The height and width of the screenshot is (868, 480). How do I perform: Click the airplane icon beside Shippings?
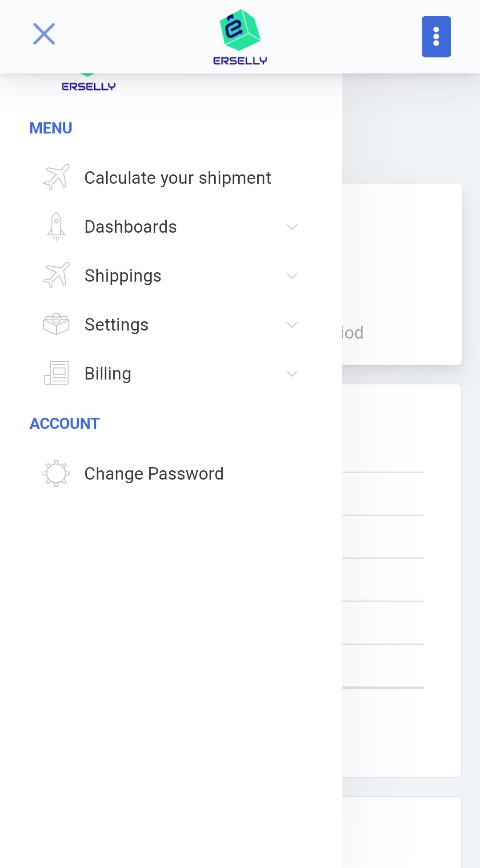[56, 275]
